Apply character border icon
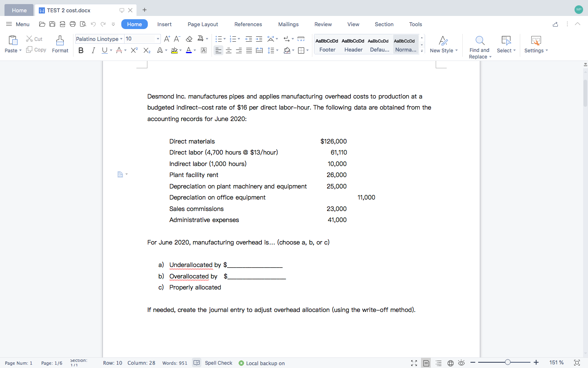The width and height of the screenshot is (588, 368). click(x=204, y=50)
